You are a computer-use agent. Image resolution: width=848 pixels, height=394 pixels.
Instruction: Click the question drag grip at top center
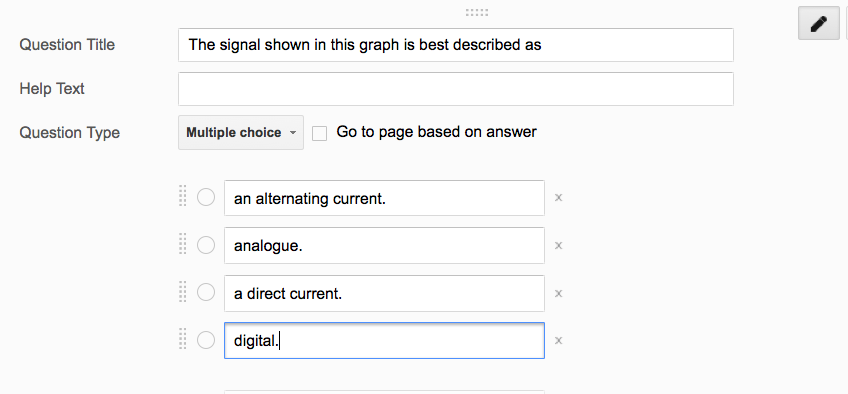477,12
